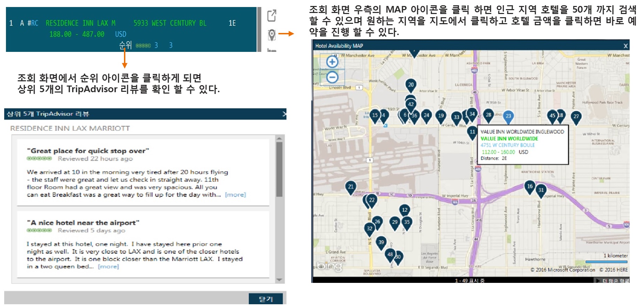
Task: Select map pin number 24
Action: (426, 116)
